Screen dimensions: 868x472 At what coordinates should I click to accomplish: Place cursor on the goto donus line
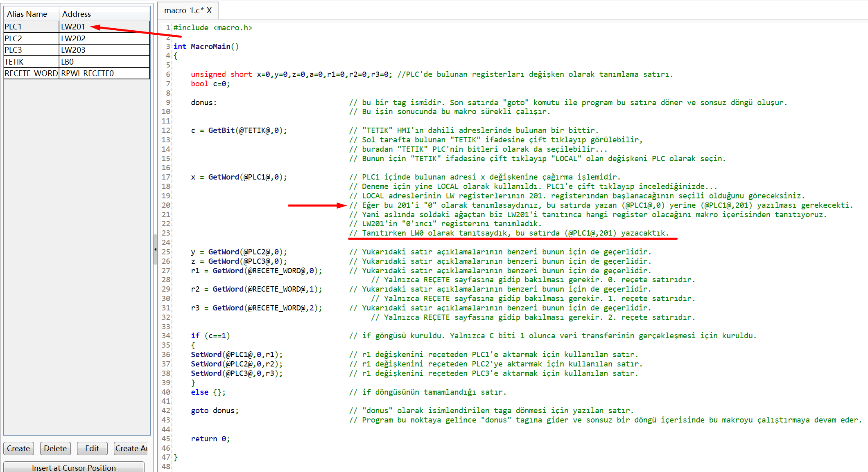tap(215, 411)
